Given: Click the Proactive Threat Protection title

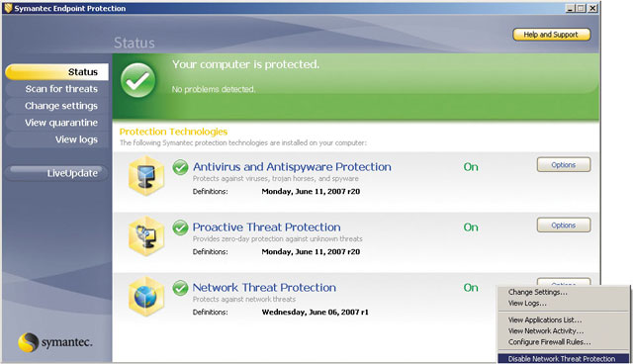Looking at the screenshot, I should coord(266,227).
